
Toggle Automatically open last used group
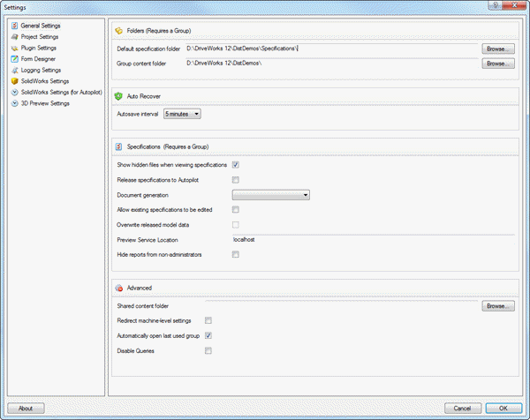(208, 336)
